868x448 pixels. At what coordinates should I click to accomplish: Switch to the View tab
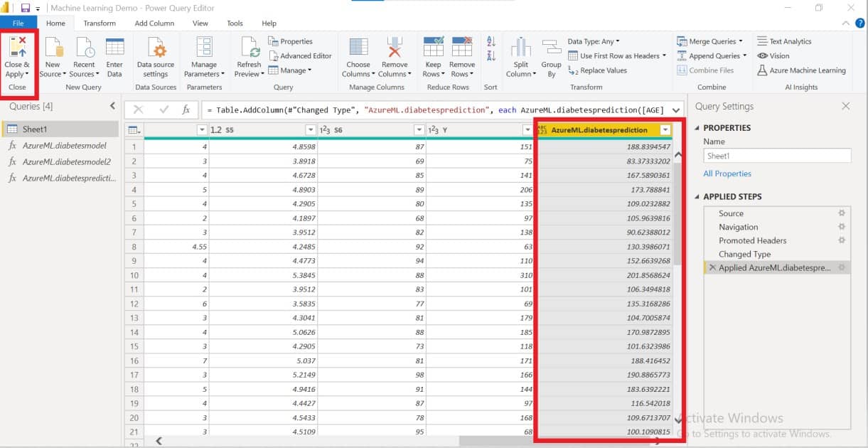(200, 23)
